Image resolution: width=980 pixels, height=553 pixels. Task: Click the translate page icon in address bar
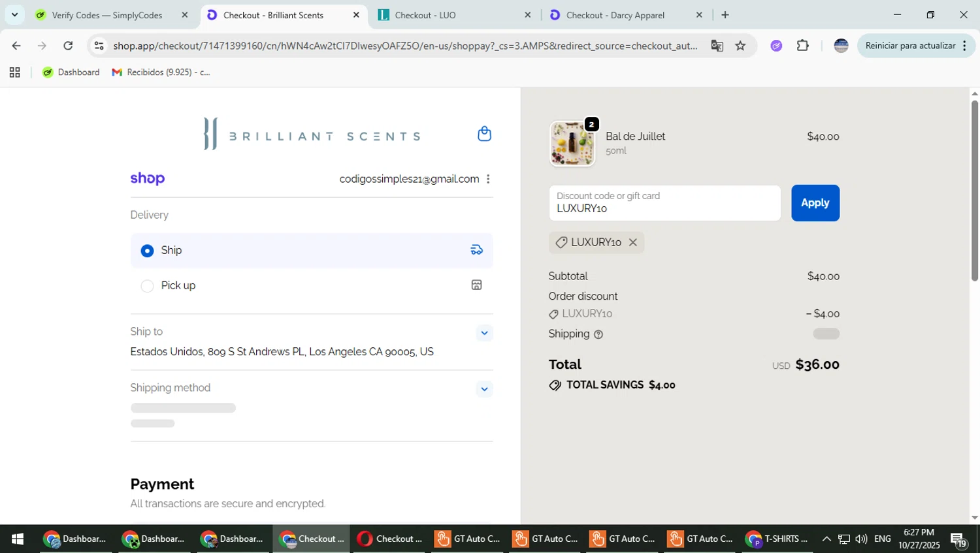[717, 46]
